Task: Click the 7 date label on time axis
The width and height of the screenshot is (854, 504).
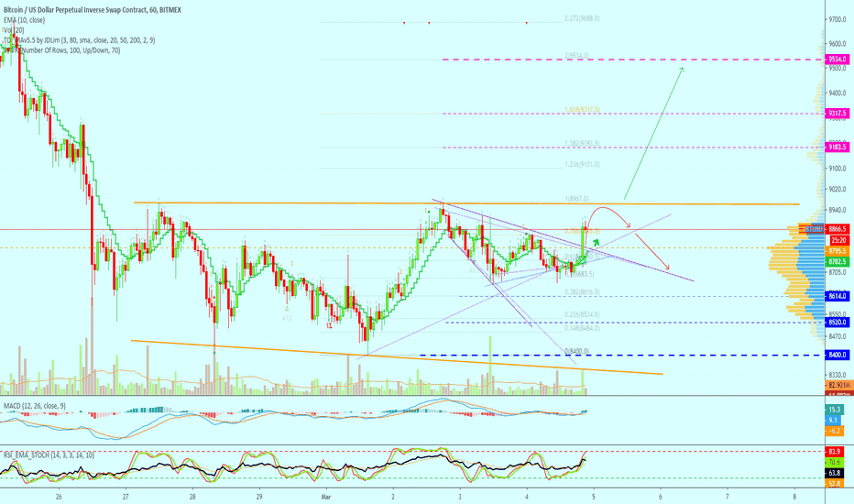Action: pyautogui.click(x=728, y=497)
